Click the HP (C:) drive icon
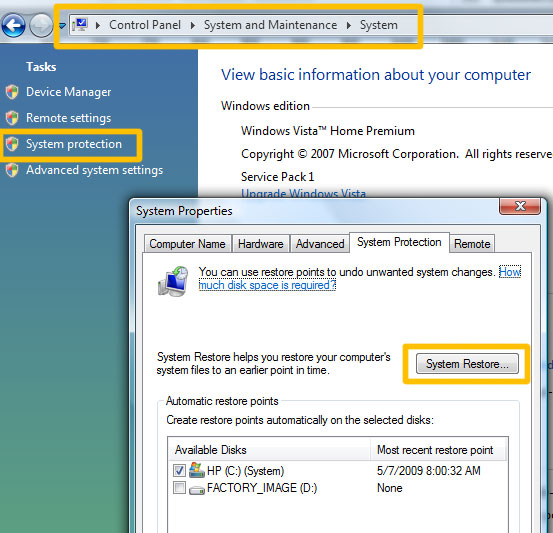The width and height of the screenshot is (553, 533). pyautogui.click(x=196, y=470)
